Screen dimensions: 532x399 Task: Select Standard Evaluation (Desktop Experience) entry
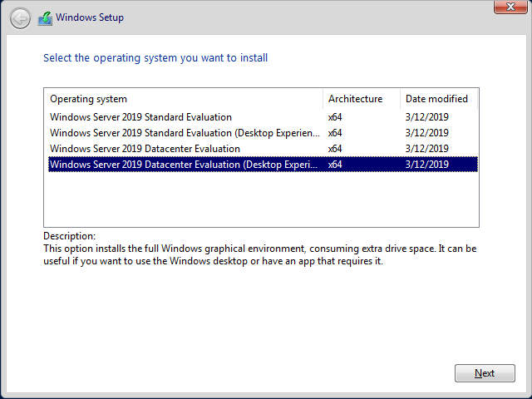pyautogui.click(x=263, y=133)
